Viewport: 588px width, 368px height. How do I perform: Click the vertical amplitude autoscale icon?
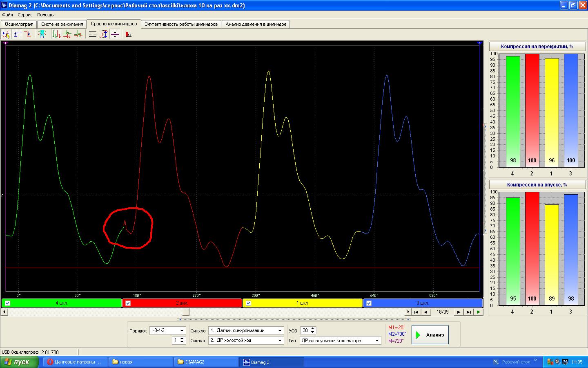[104, 34]
